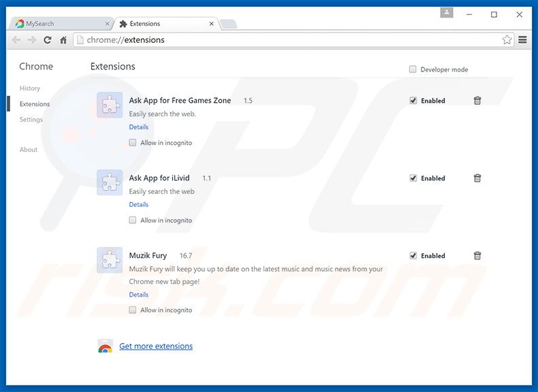Click the Get more extensions link
Viewport: 538px width, 392px height.
coord(156,346)
